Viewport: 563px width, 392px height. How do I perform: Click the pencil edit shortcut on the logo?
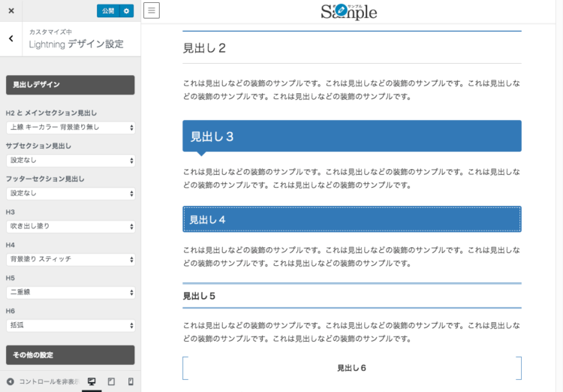pyautogui.click(x=341, y=10)
